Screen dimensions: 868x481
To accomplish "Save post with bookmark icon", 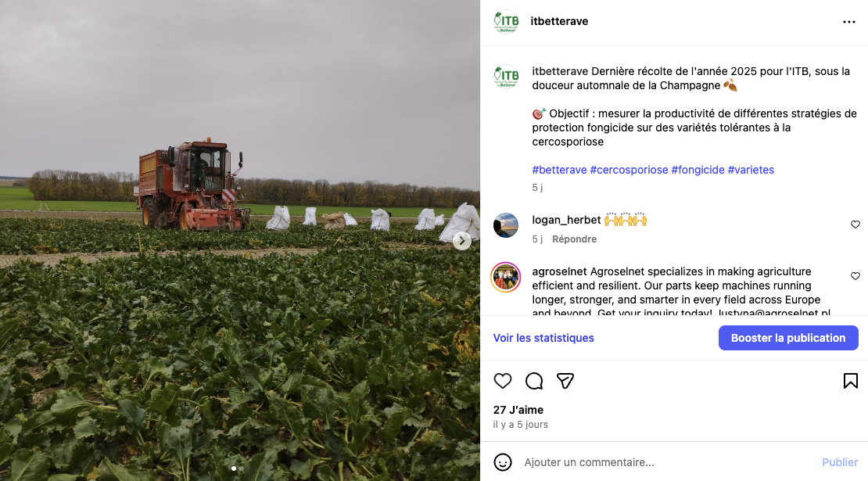I will [850, 381].
